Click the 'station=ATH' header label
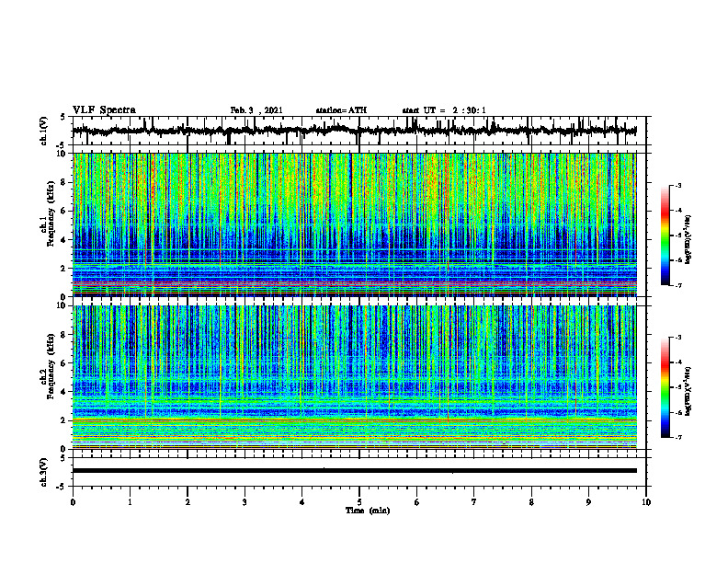 341,110
